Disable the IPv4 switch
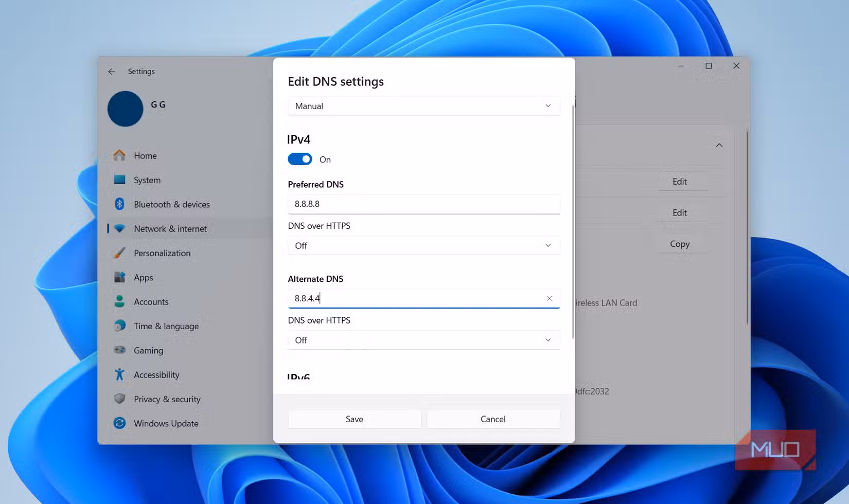 point(299,159)
